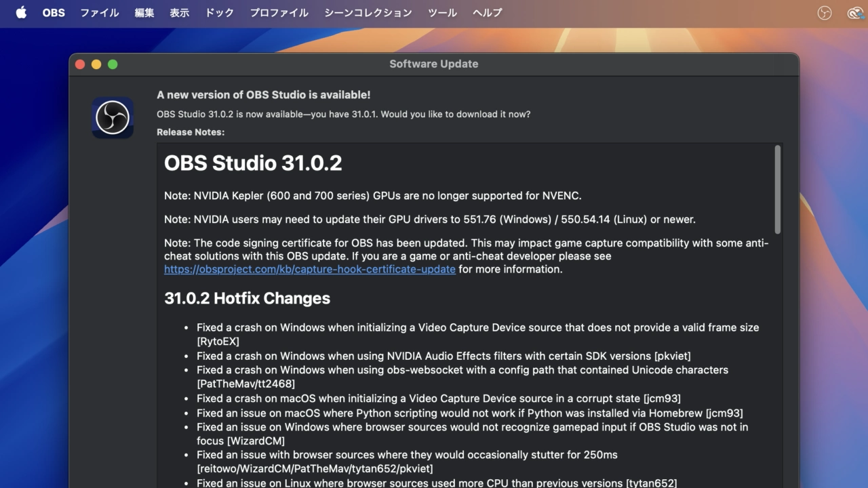Open the ヘルプ menu
The width and height of the screenshot is (868, 488).
click(x=488, y=13)
